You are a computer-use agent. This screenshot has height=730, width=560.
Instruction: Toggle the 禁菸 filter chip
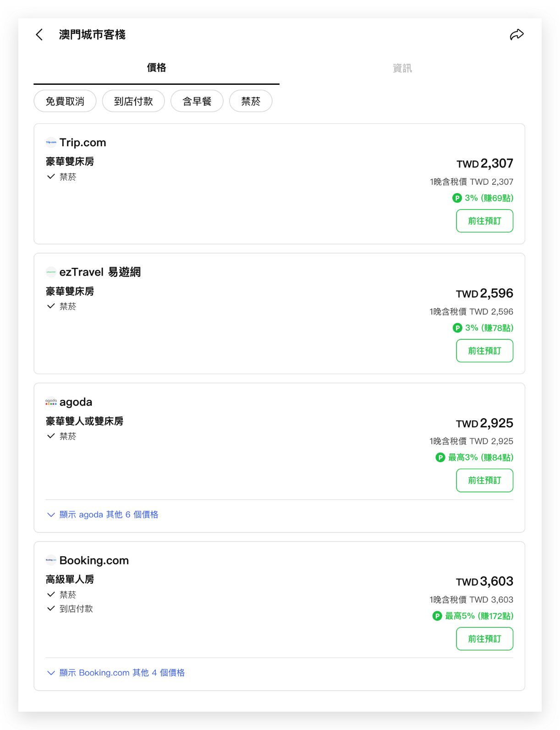pos(251,101)
